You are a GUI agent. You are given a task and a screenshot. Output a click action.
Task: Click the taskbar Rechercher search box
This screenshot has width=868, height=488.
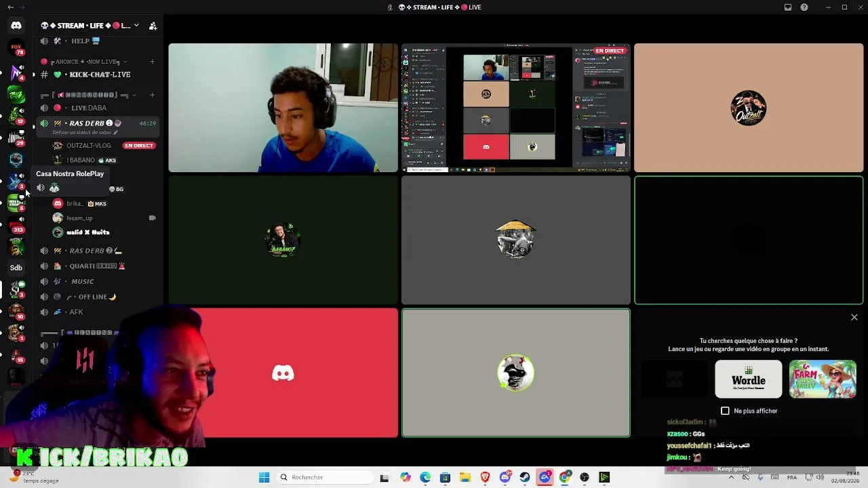click(x=323, y=477)
